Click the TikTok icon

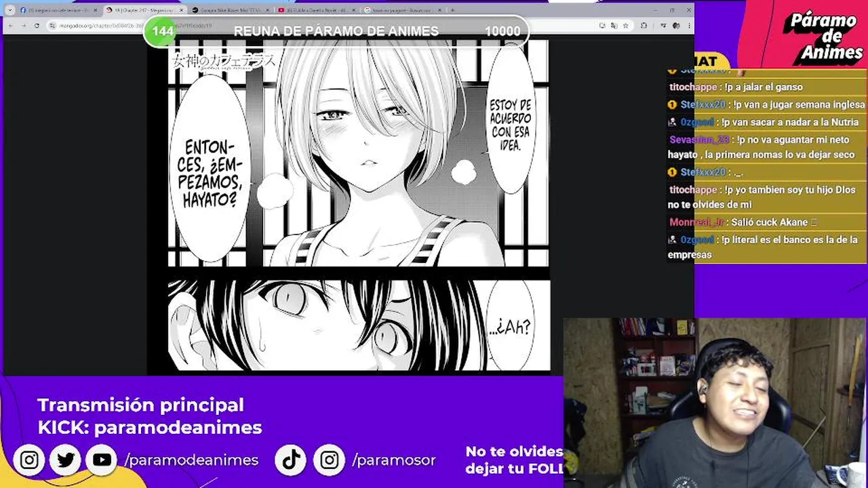click(x=291, y=460)
